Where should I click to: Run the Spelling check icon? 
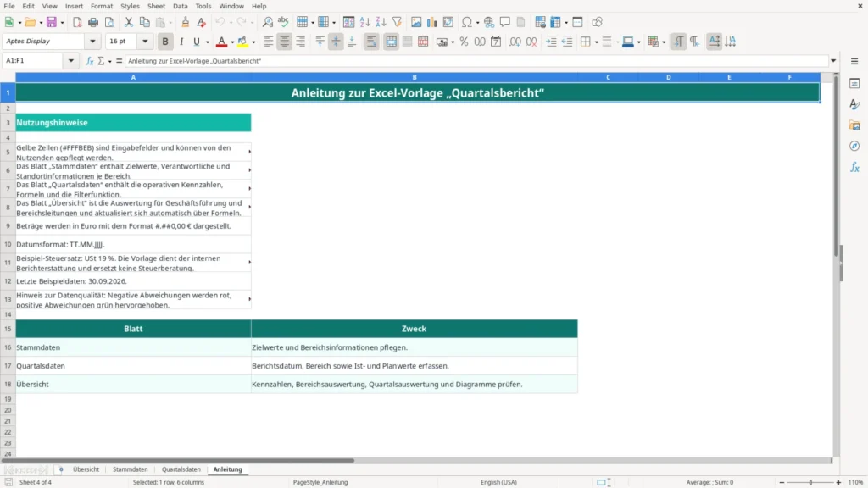(283, 22)
